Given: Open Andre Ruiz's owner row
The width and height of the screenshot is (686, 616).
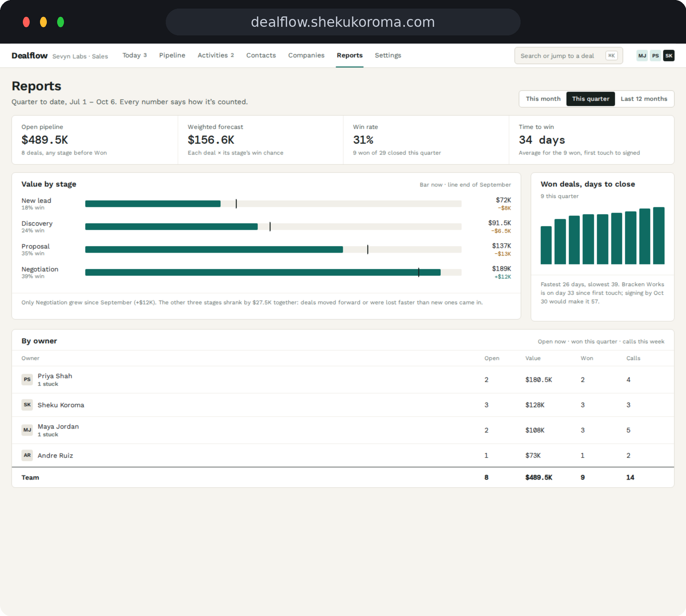Looking at the screenshot, I should click(343, 455).
